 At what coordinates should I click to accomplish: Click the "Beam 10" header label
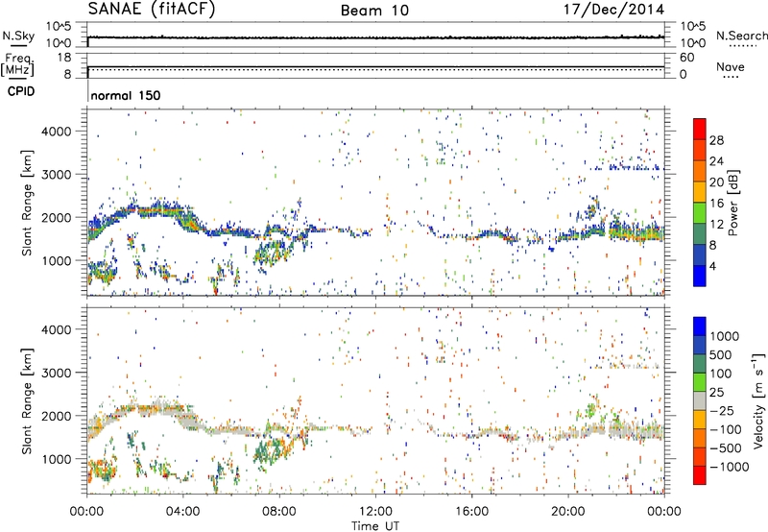point(374,11)
